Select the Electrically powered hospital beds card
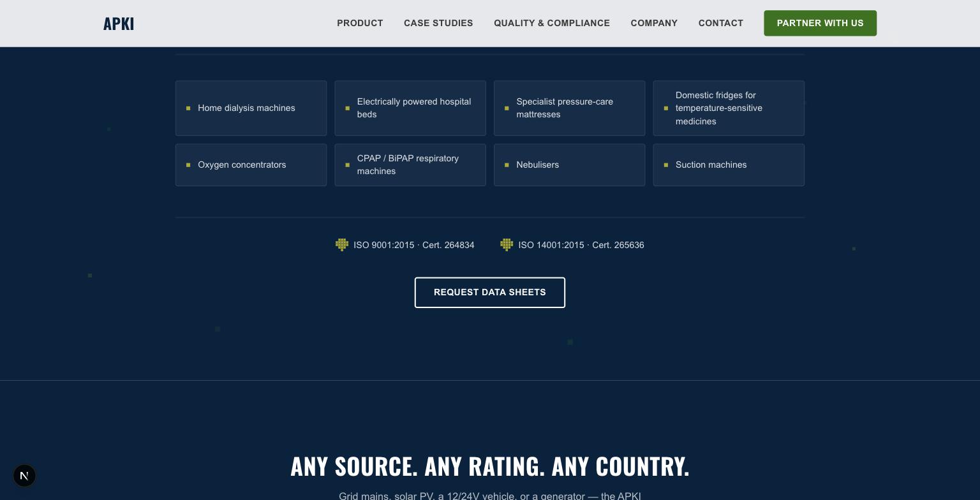The image size is (980, 500). (x=410, y=108)
